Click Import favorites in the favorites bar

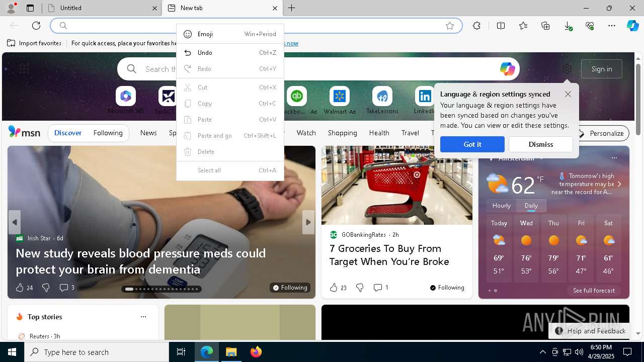click(34, 43)
